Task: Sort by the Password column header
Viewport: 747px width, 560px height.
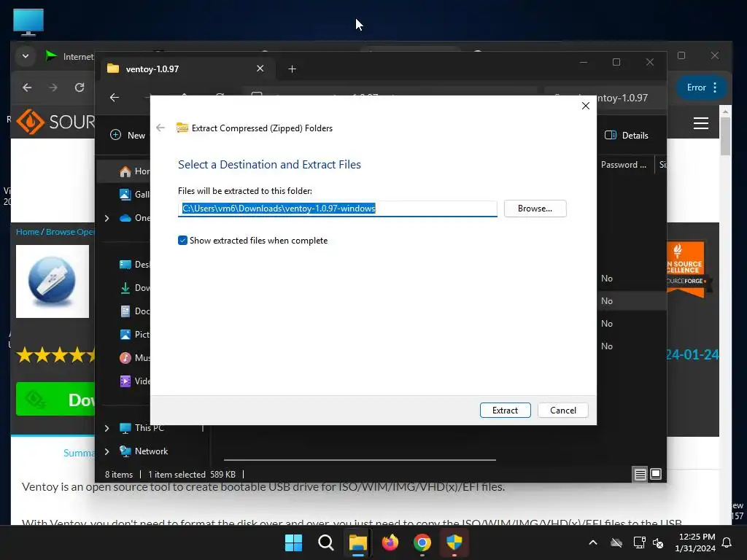Action: pyautogui.click(x=624, y=165)
